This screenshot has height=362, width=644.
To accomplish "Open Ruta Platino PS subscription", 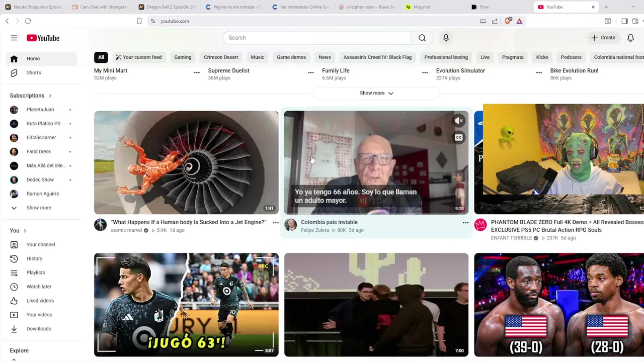I will click(x=42, y=124).
